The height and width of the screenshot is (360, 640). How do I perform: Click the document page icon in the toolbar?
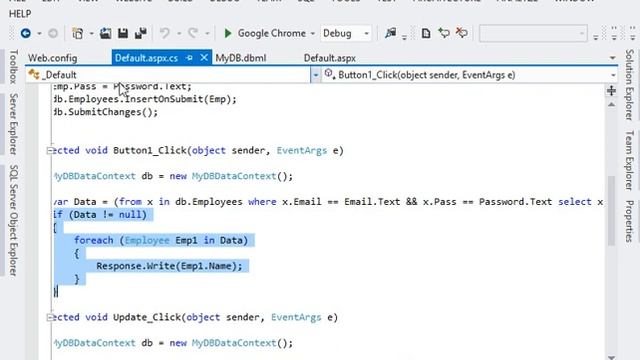pos(426,33)
